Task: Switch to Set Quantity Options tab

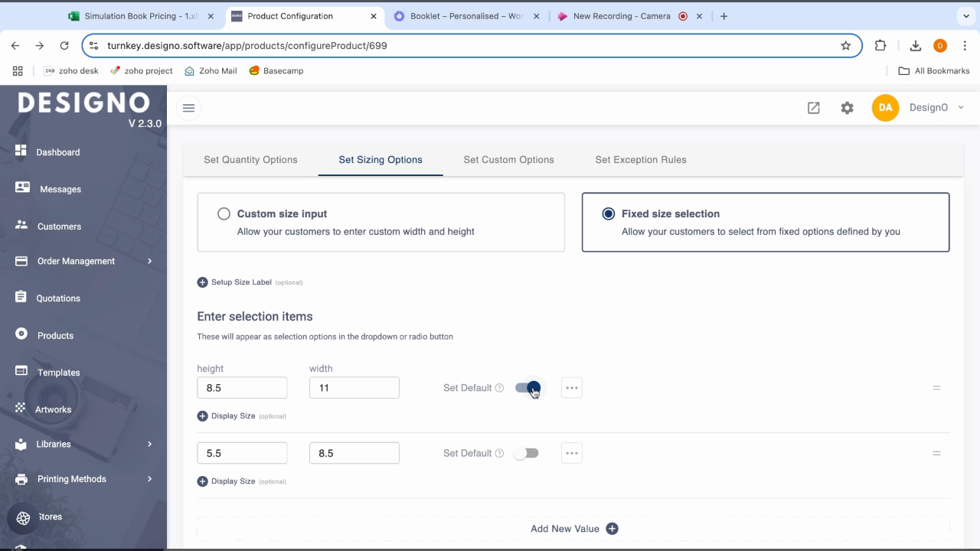Action: pyautogui.click(x=250, y=160)
